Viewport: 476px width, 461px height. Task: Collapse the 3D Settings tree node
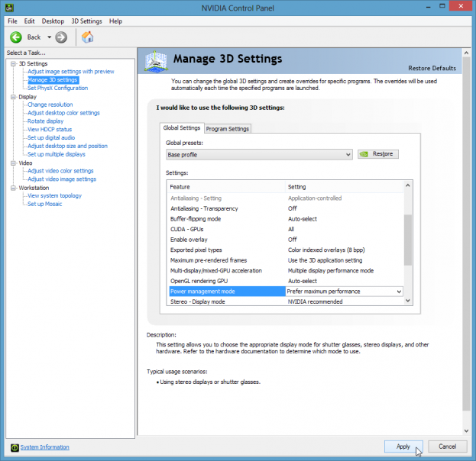[13, 63]
